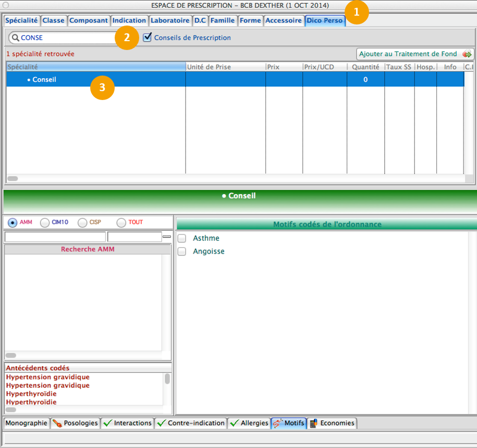Open the Monographie tab
Image resolution: width=477 pixels, height=448 pixels.
26,423
